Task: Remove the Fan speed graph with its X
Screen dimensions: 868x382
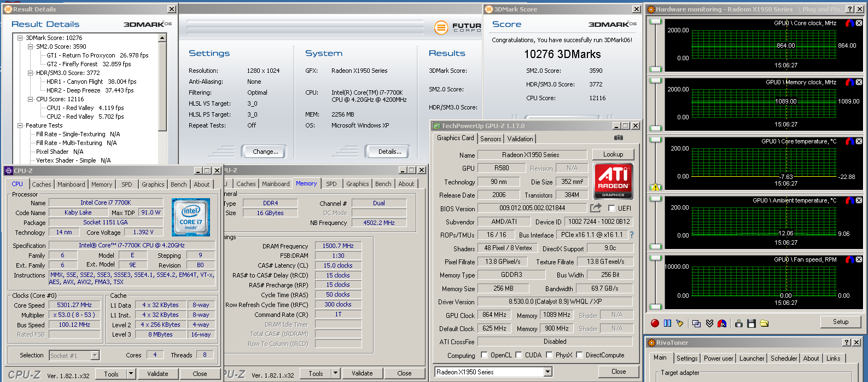Action: click(x=859, y=259)
